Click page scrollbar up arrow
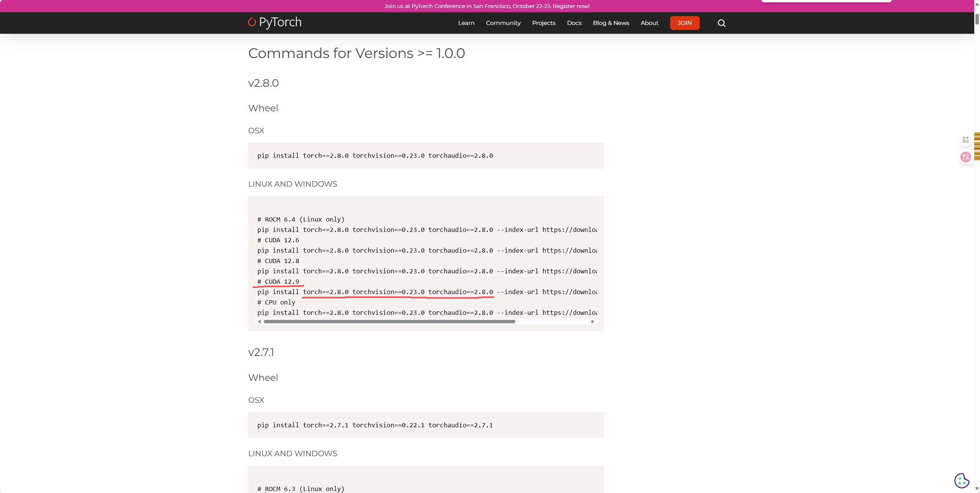Viewport: 980px width, 493px height. (x=977, y=4)
